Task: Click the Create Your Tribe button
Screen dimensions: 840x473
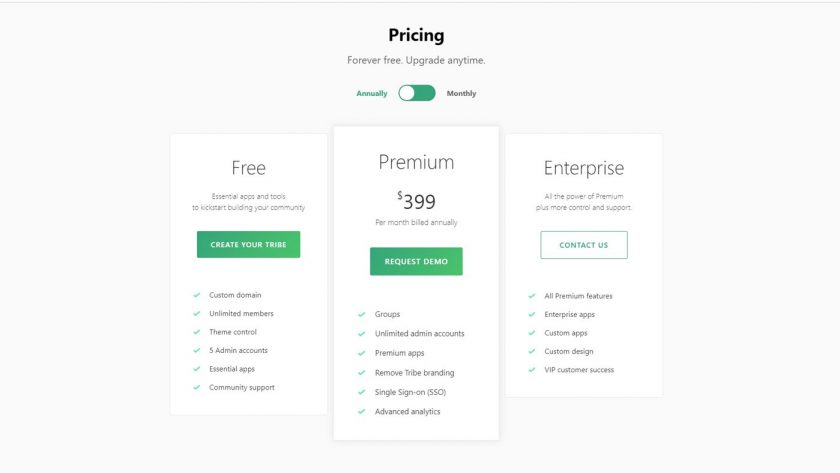Action: click(249, 244)
